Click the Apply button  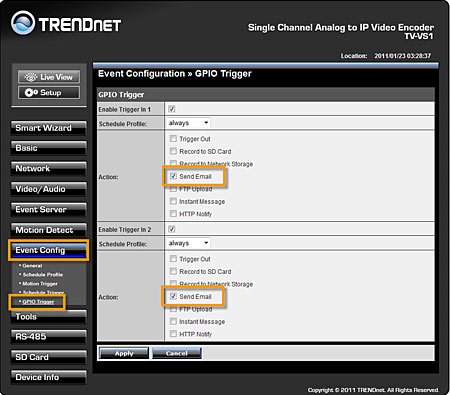[x=124, y=353]
